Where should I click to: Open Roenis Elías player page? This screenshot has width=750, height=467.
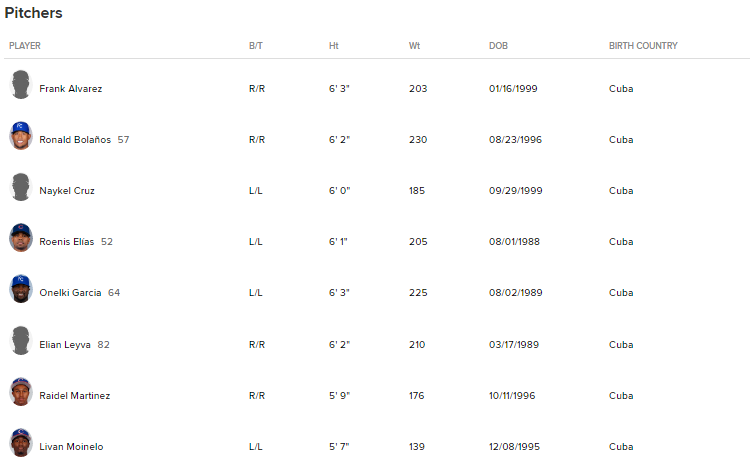tap(66, 242)
